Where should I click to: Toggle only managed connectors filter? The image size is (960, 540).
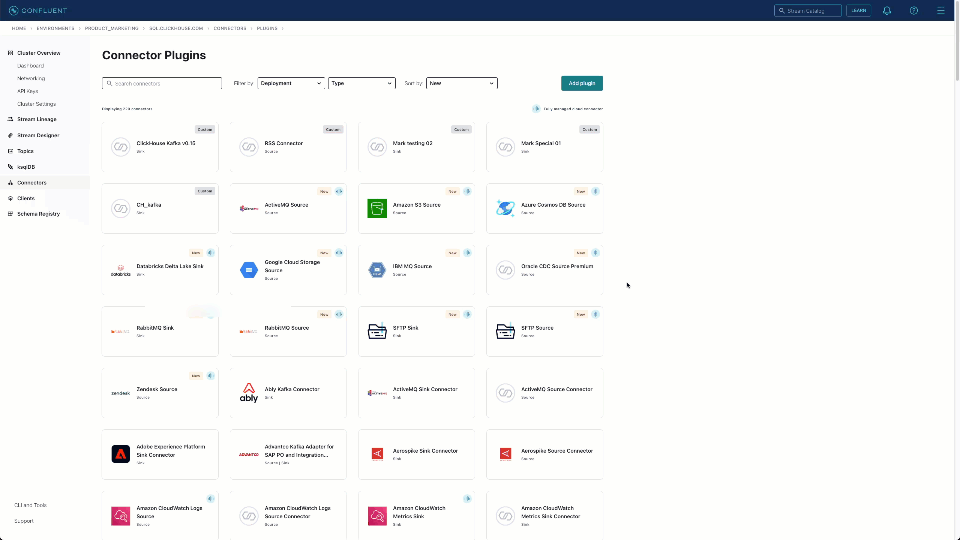537,108
